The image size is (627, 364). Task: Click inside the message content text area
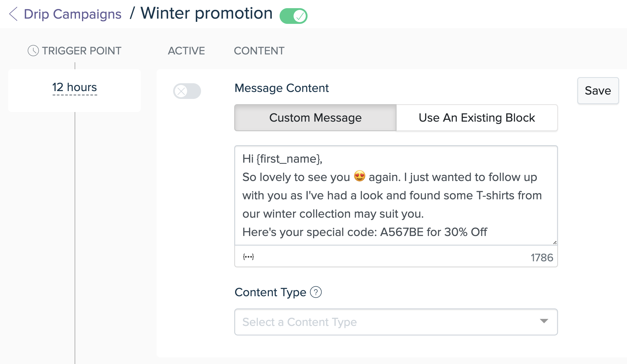pyautogui.click(x=396, y=195)
